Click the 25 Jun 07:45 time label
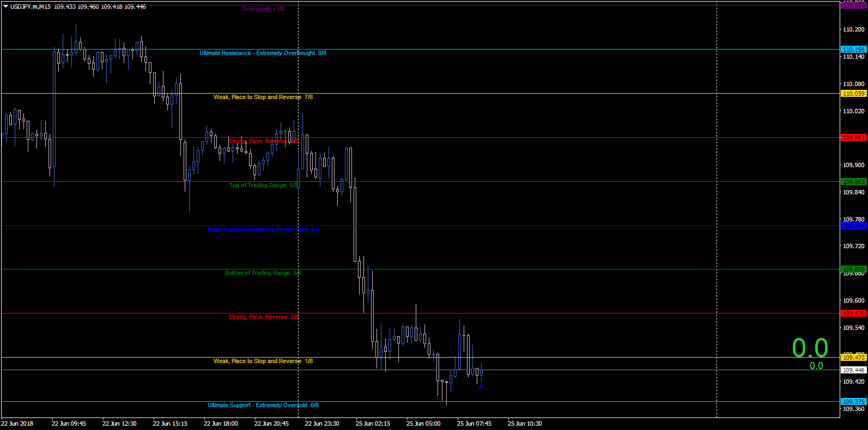Image resolution: width=868 pixels, height=430 pixels. 474,423
